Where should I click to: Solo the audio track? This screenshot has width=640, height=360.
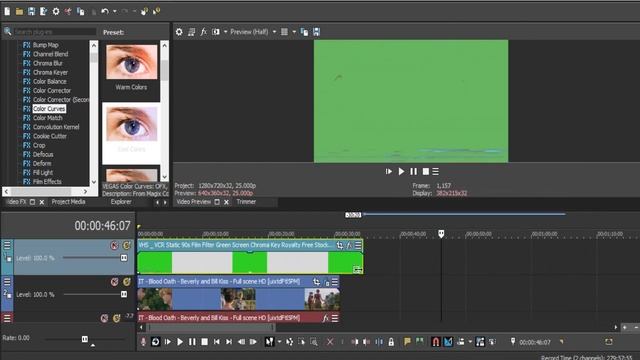pos(117,318)
